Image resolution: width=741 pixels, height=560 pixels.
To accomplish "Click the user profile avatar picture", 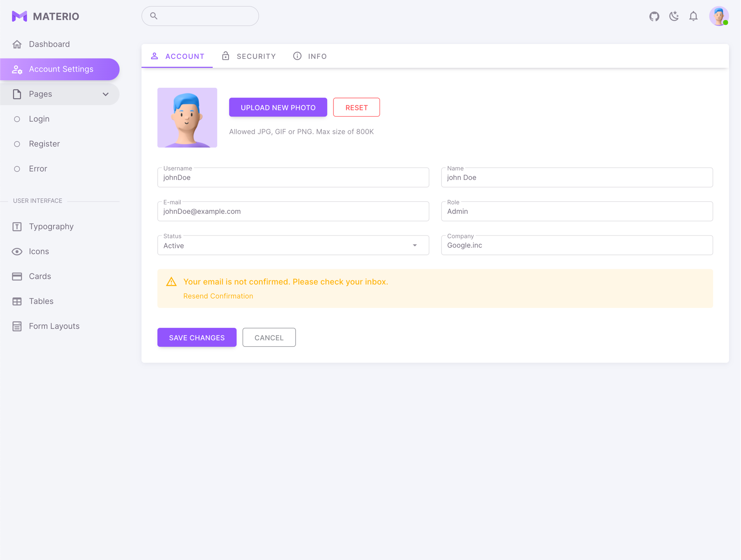I will pyautogui.click(x=719, y=16).
